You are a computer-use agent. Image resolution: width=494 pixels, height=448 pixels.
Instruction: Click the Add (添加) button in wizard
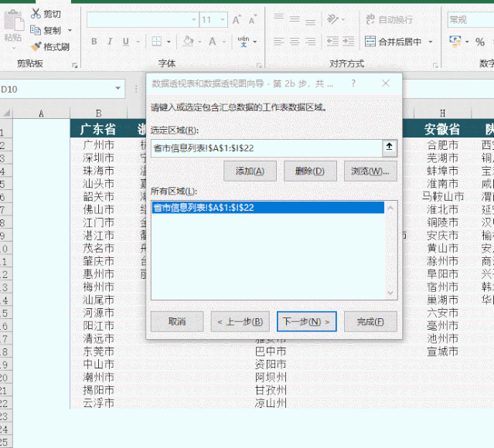[250, 171]
